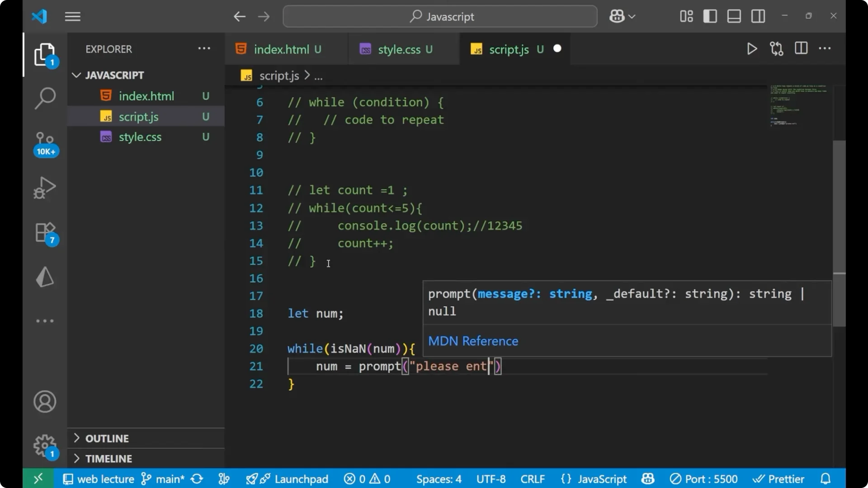Toggle the primary sidebar visibility
Screen dimensions: 868x488
710,16
